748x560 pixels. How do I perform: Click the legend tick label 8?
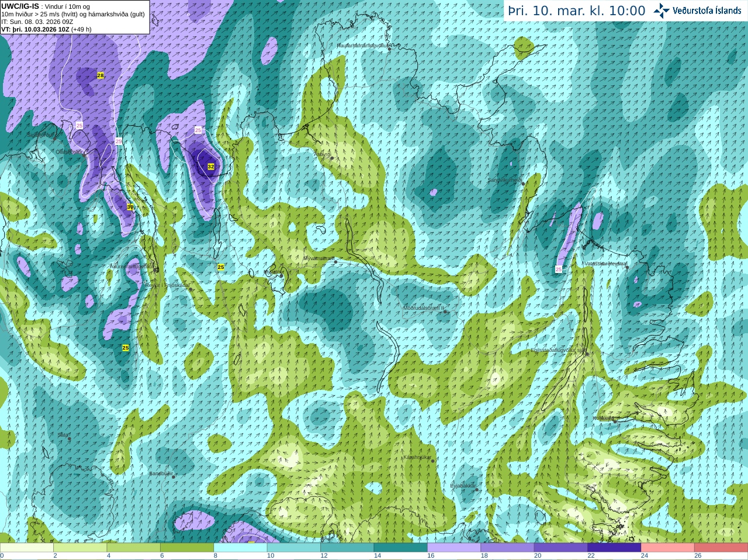216,556
